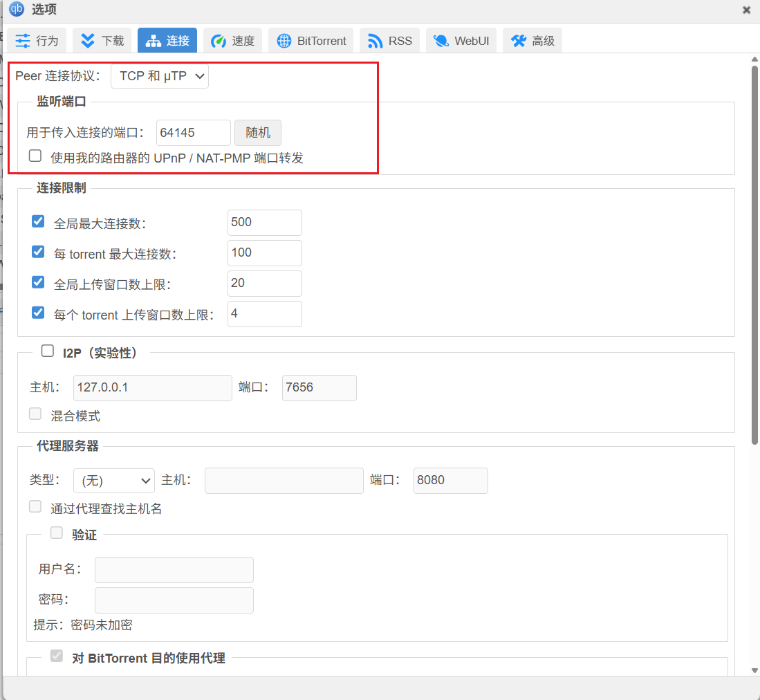Expand the proxy 类型 dropdown
Viewport: 760px width, 700px height.
[x=114, y=480]
